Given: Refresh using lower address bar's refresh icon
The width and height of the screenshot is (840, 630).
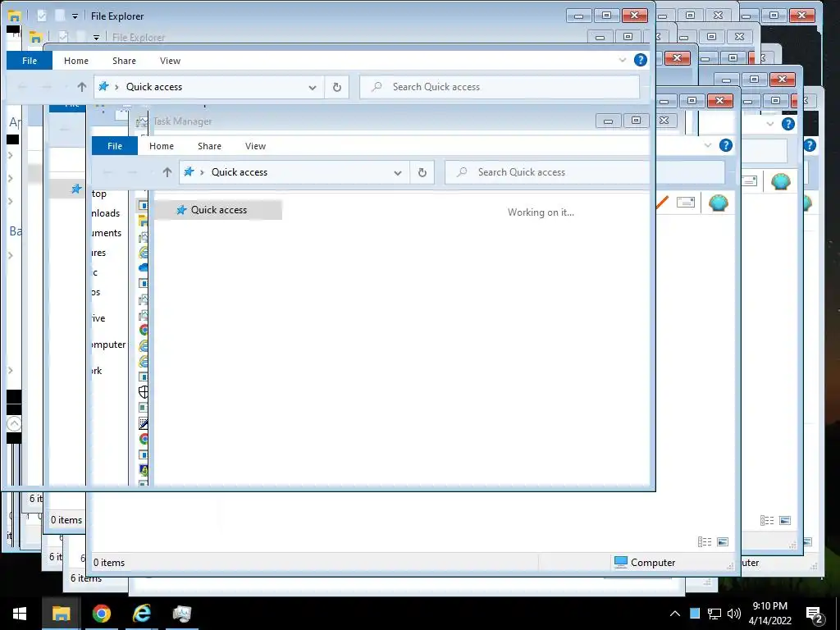Looking at the screenshot, I should pyautogui.click(x=422, y=172).
